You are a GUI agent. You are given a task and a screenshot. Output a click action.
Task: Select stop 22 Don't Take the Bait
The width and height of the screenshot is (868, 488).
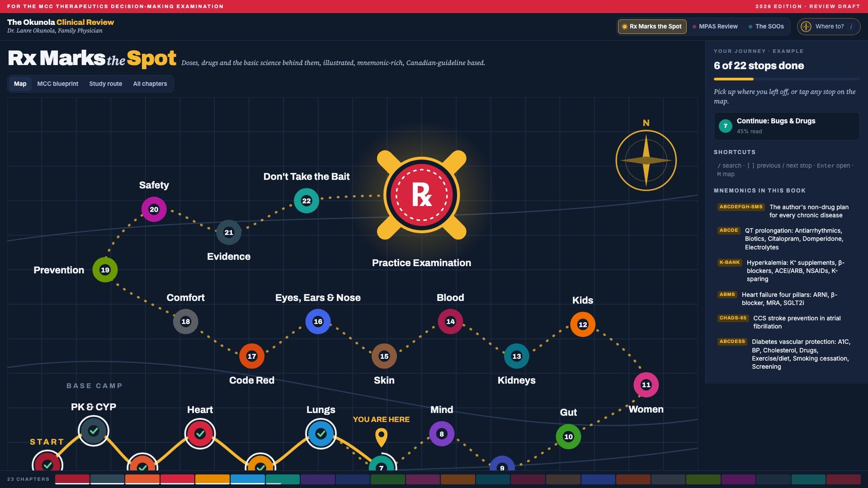[x=307, y=201]
